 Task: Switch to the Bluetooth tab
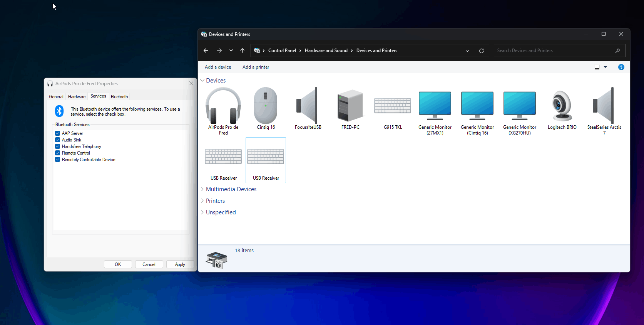pos(119,97)
